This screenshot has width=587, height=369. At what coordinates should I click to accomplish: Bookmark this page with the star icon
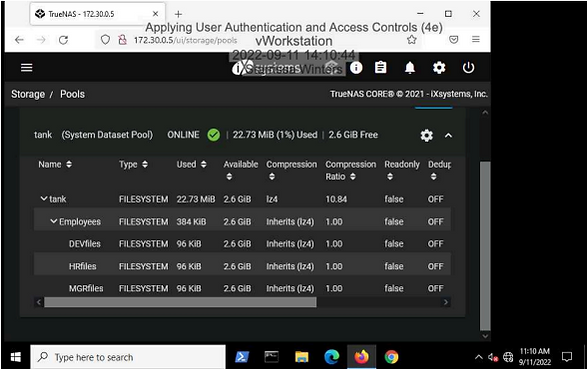[x=412, y=40]
